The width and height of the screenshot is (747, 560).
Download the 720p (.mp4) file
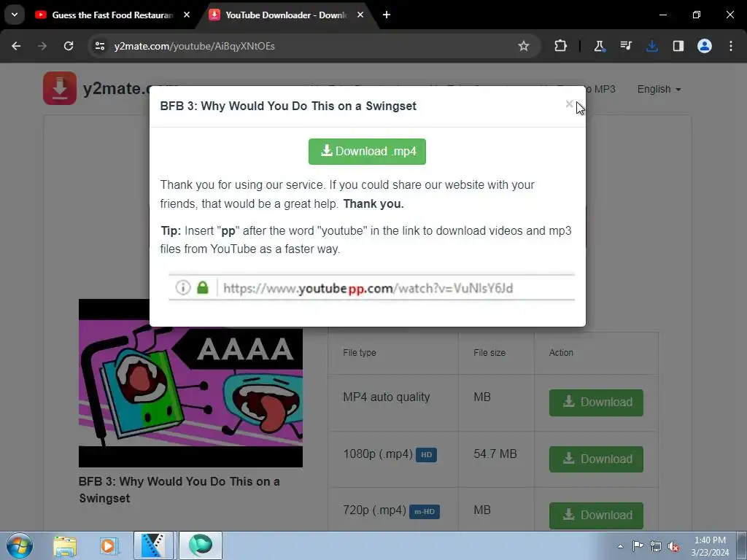pos(596,516)
